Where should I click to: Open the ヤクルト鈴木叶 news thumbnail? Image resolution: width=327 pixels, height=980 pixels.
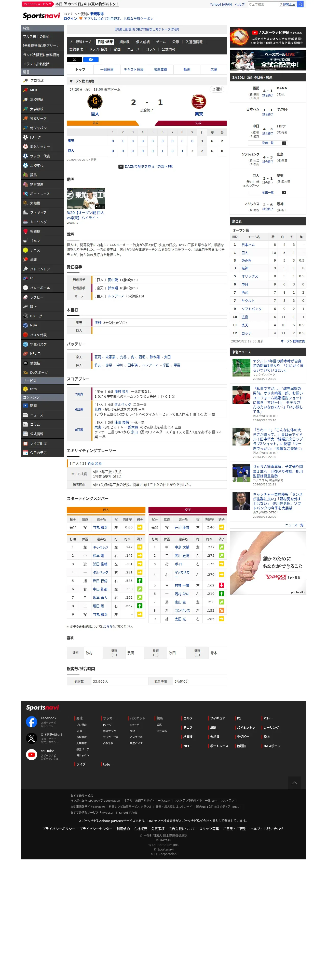[x=241, y=368]
